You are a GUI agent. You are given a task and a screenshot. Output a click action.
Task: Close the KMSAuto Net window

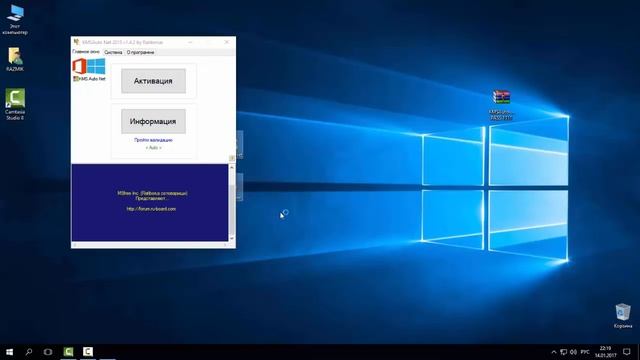point(227,42)
